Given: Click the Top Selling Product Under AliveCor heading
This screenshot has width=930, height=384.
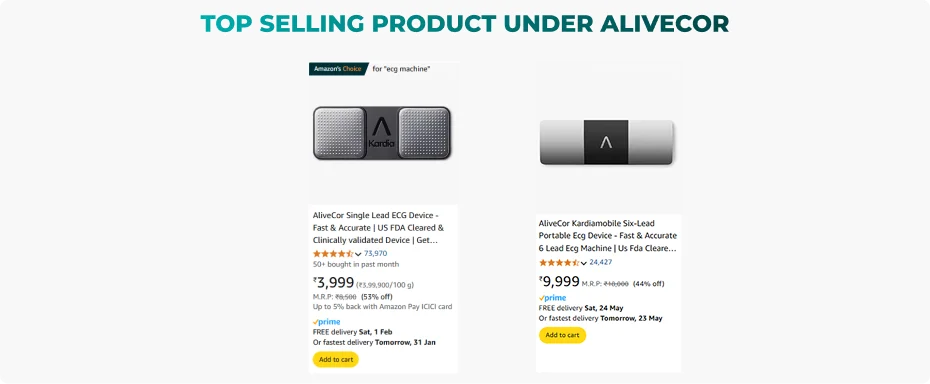Looking at the screenshot, I should click(x=464, y=24).
